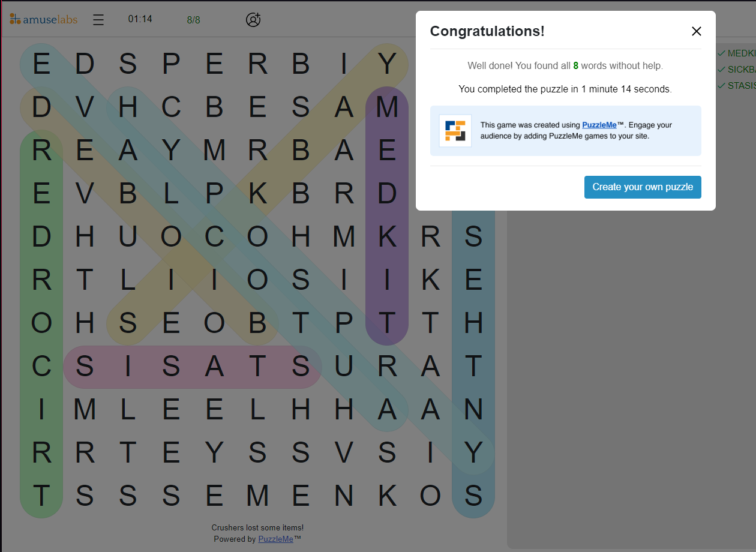Click the Crushers lost some items caption
The image size is (756, 552).
[x=257, y=528]
